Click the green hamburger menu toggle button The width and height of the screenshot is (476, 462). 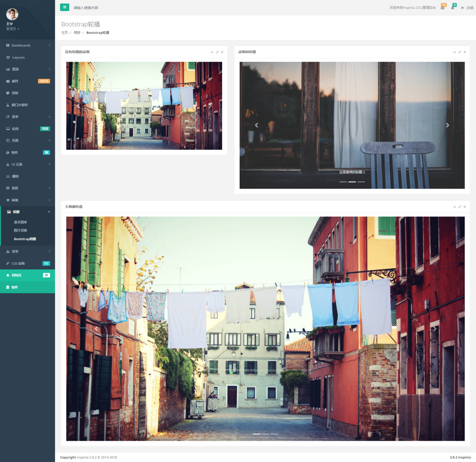pyautogui.click(x=64, y=7)
